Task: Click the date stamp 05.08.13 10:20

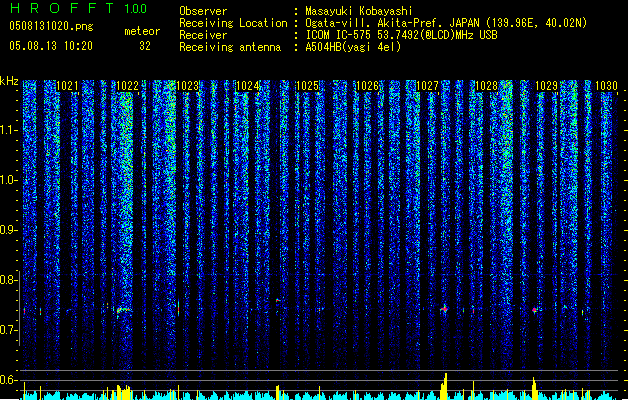Action: click(51, 46)
